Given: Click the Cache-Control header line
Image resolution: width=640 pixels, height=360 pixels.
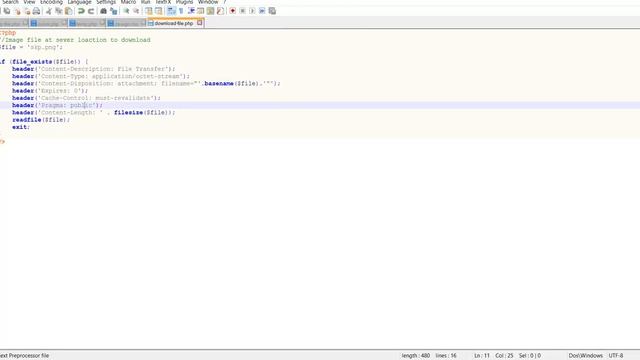Looking at the screenshot, I should 86,98.
